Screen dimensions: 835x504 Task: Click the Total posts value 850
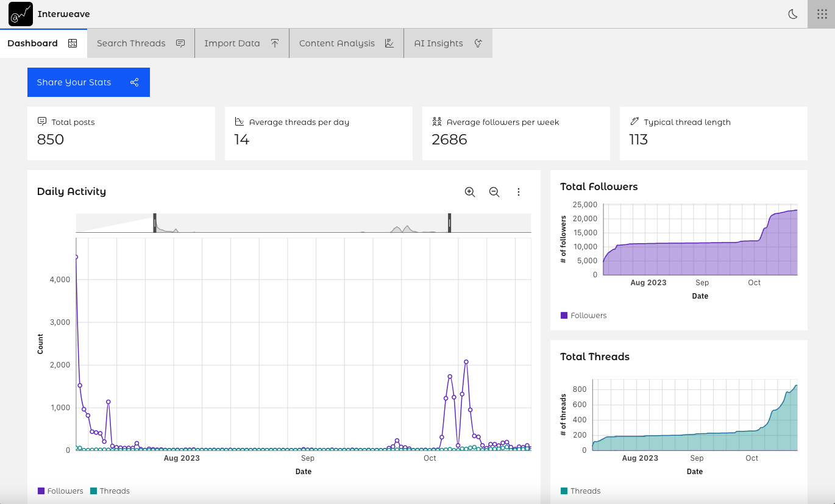(51, 140)
